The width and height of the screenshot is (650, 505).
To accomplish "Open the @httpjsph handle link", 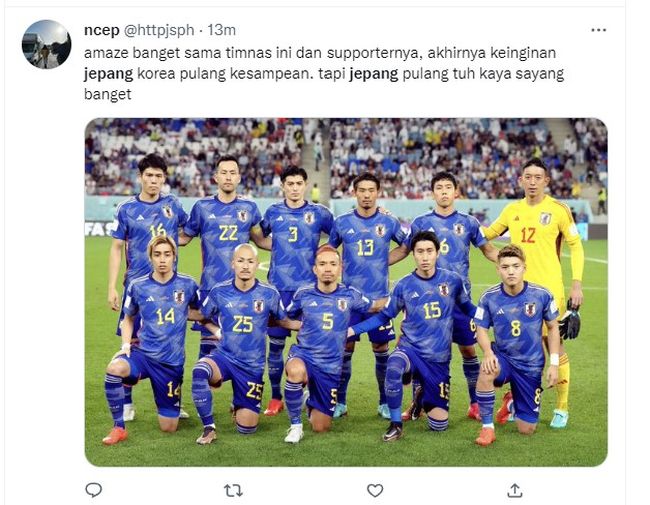I will click(159, 30).
